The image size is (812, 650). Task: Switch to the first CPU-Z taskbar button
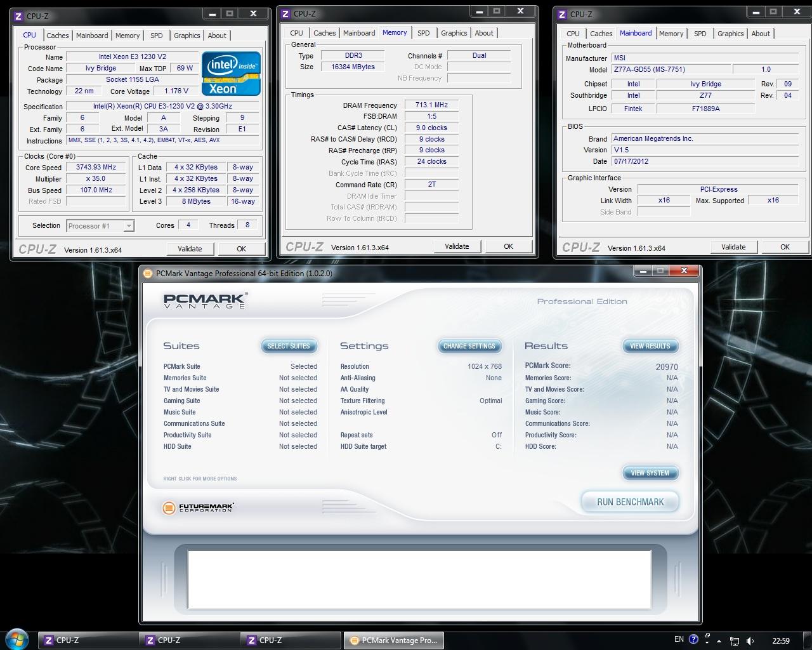88,640
